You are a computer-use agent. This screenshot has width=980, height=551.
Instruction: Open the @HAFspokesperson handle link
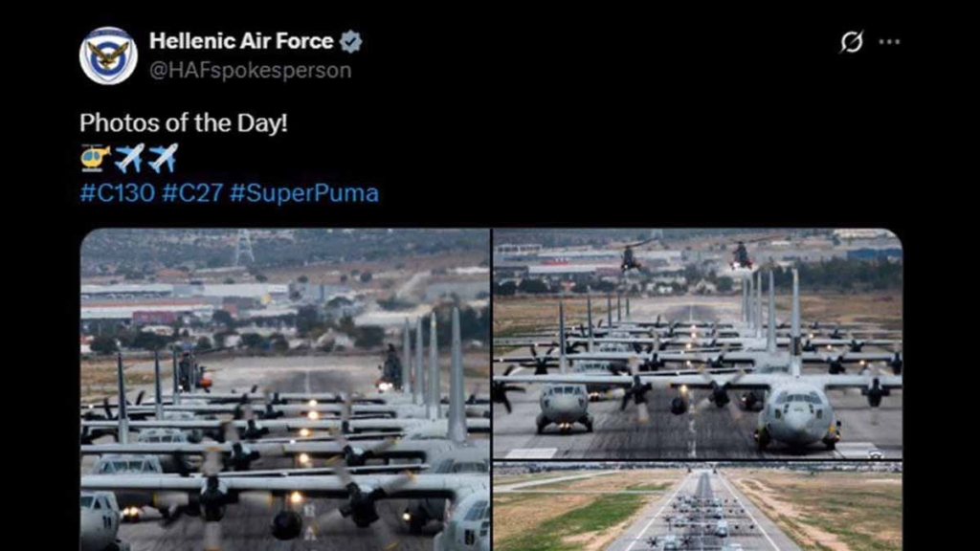coord(250,71)
